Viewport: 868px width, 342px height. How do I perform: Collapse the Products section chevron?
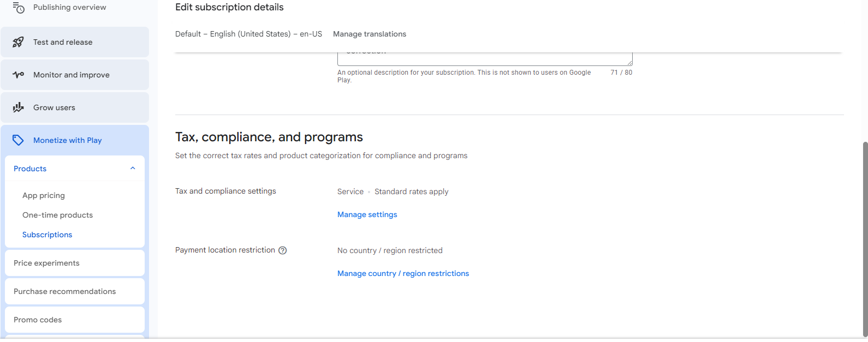tap(133, 169)
